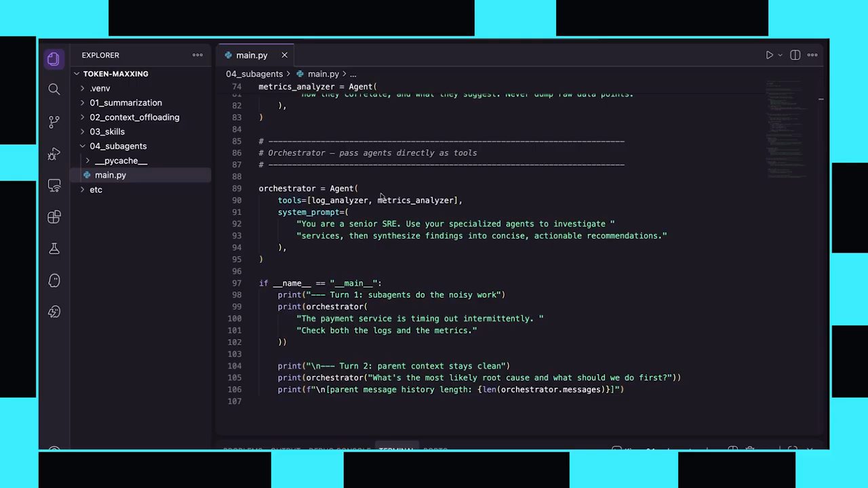The height and width of the screenshot is (488, 868).
Task: Click the 'You are a senior SRE' string line
Action: [x=456, y=224]
